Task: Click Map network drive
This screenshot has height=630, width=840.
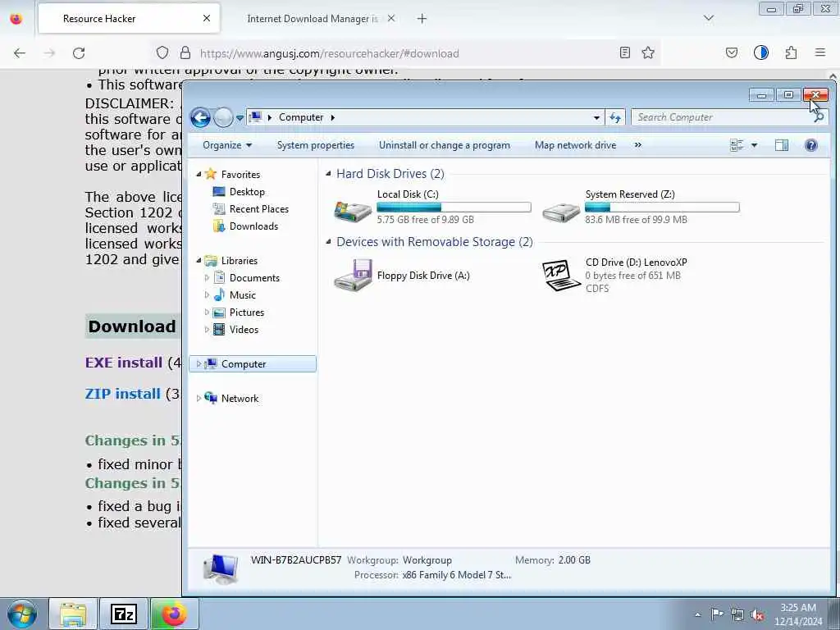Action: tap(575, 145)
